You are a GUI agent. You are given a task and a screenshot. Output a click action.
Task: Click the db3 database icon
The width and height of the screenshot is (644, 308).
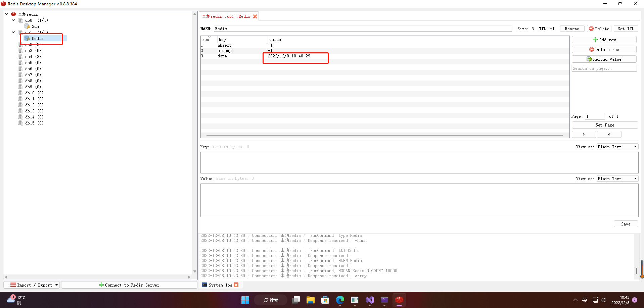click(21, 50)
